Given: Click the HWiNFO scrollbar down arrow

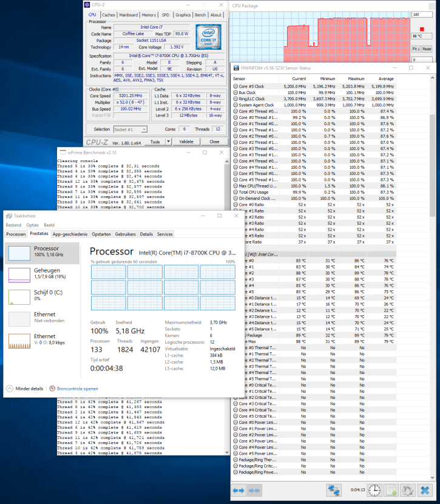Looking at the screenshot, I should pos(432,477).
